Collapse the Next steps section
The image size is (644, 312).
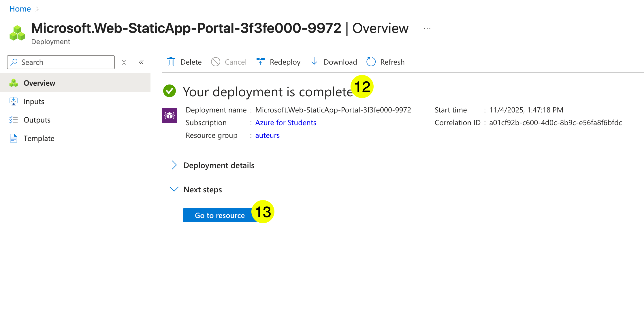coord(174,189)
